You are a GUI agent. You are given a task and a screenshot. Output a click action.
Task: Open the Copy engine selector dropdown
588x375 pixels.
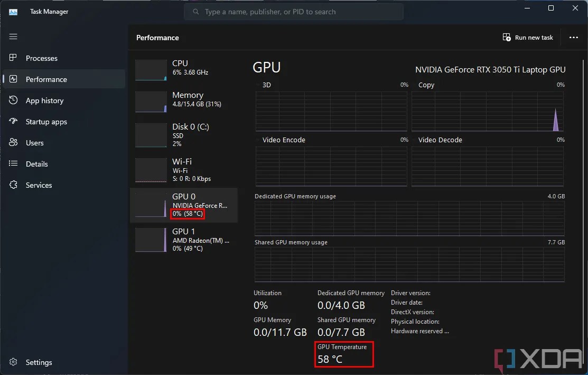click(426, 85)
